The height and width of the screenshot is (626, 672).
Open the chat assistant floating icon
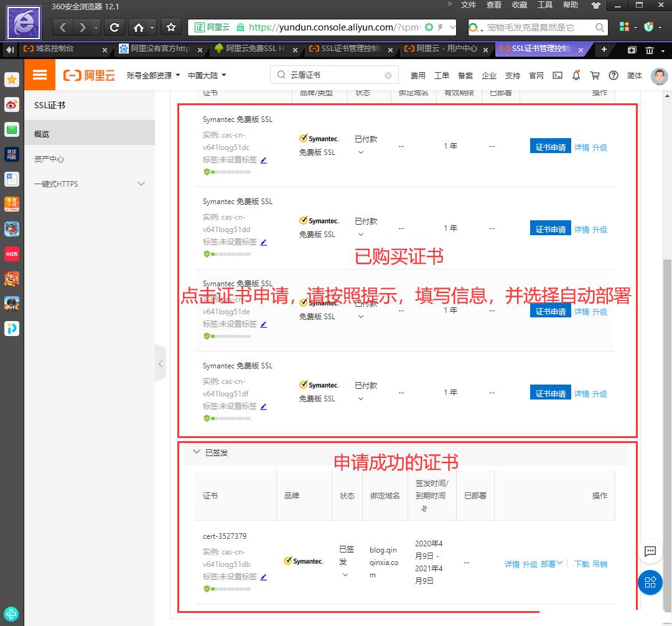[x=650, y=551]
